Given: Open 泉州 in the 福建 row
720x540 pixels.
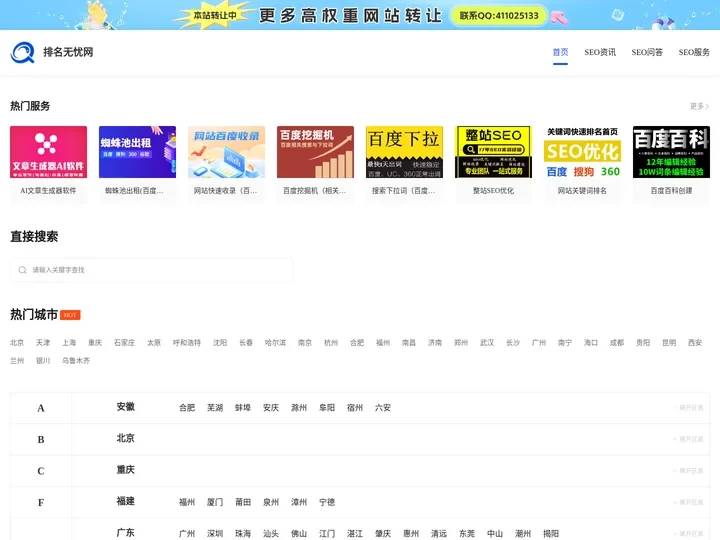Looking at the screenshot, I should pos(271,502).
